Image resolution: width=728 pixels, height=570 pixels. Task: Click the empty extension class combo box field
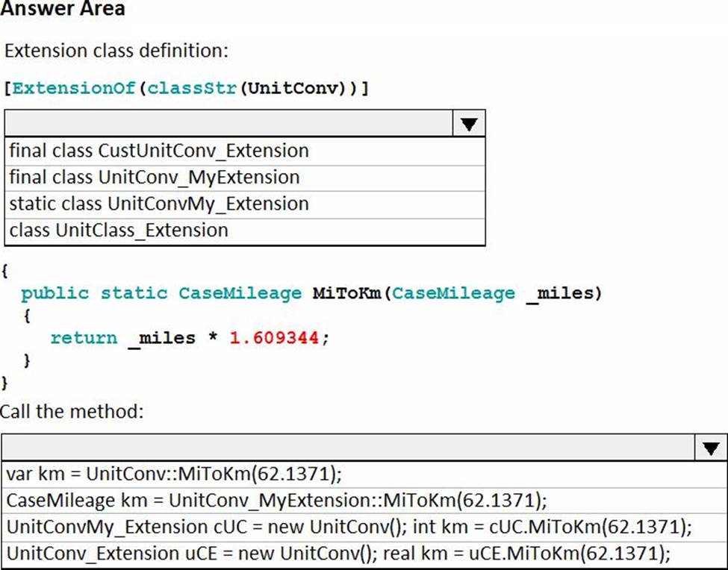tap(228, 124)
